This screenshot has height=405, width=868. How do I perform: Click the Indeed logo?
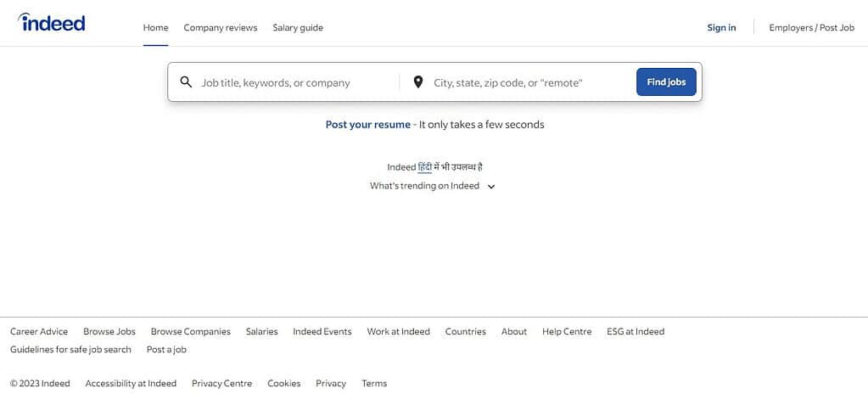[x=52, y=22]
